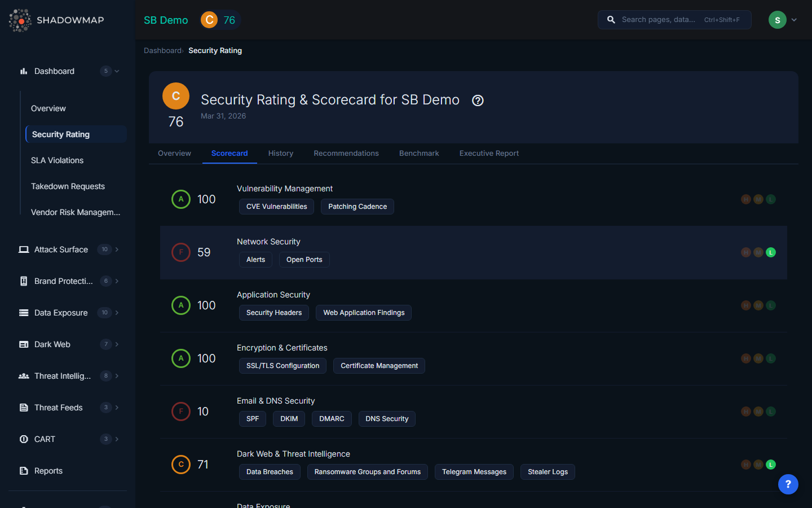Toggle the green L severity on Network Security

tap(771, 252)
